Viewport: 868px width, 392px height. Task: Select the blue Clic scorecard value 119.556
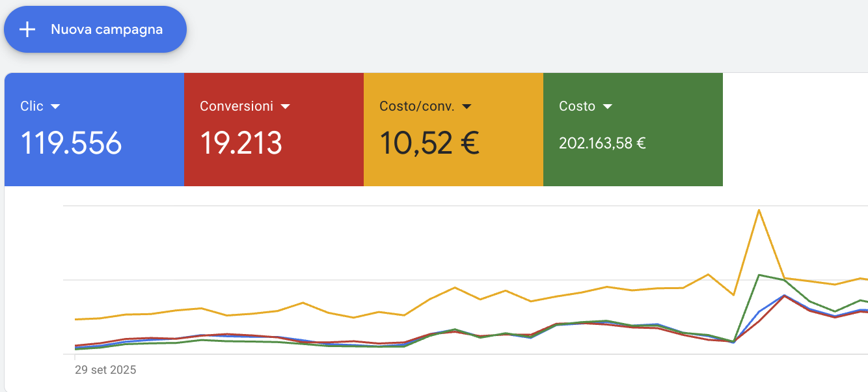(71, 143)
